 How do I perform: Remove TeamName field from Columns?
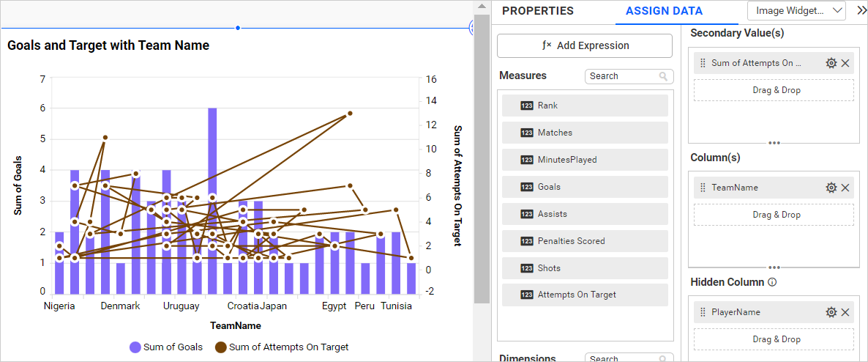[845, 188]
